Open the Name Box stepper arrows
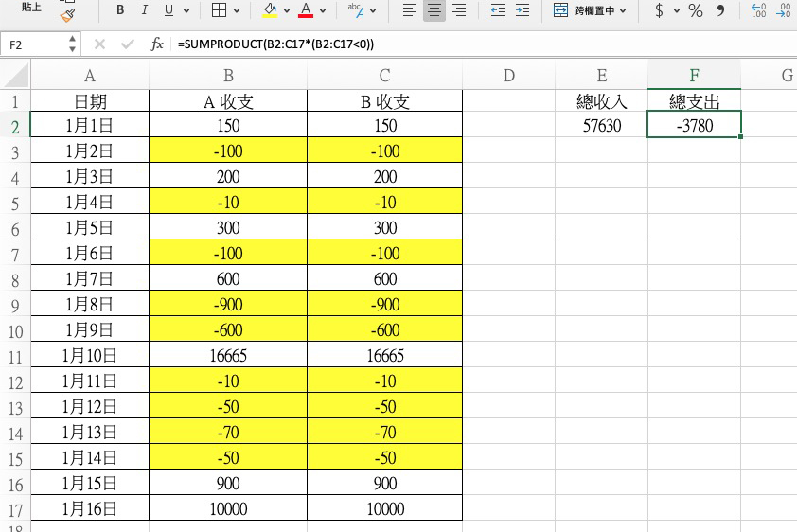Image resolution: width=797 pixels, height=532 pixels. 72,44
